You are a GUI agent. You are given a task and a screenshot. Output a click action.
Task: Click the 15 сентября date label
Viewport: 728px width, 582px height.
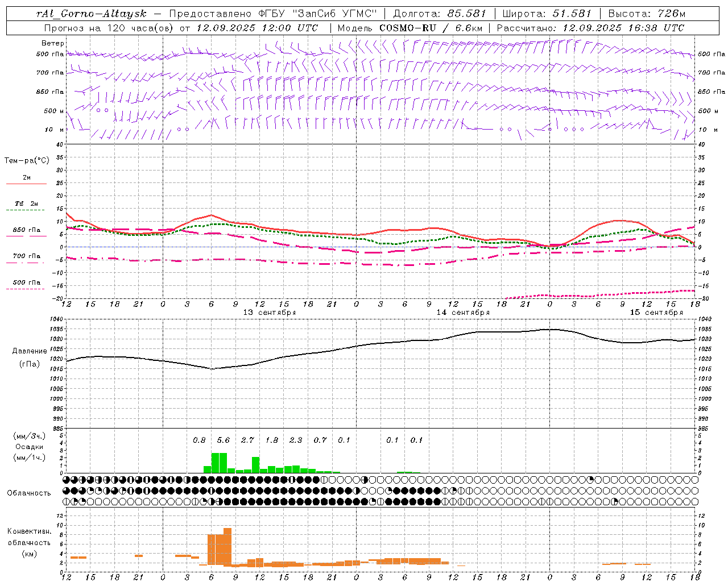coord(656,313)
